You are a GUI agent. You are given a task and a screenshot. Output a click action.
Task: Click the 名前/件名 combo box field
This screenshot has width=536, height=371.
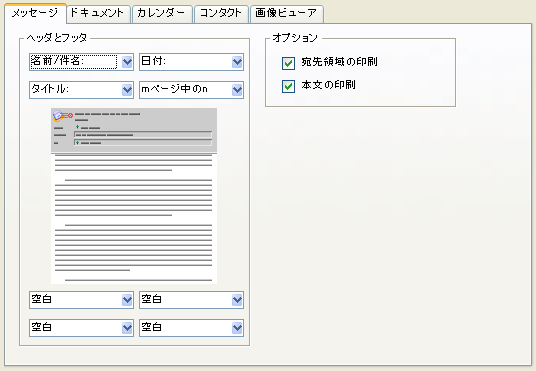[x=73, y=62]
